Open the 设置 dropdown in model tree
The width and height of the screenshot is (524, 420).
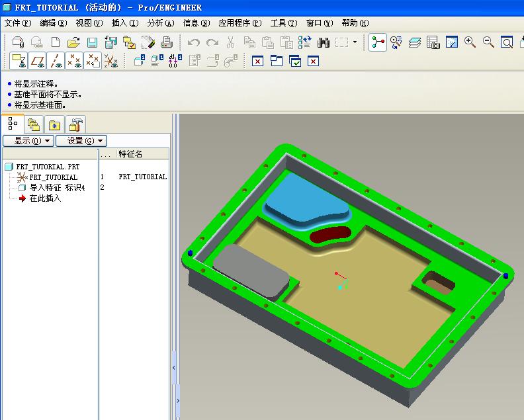point(81,141)
